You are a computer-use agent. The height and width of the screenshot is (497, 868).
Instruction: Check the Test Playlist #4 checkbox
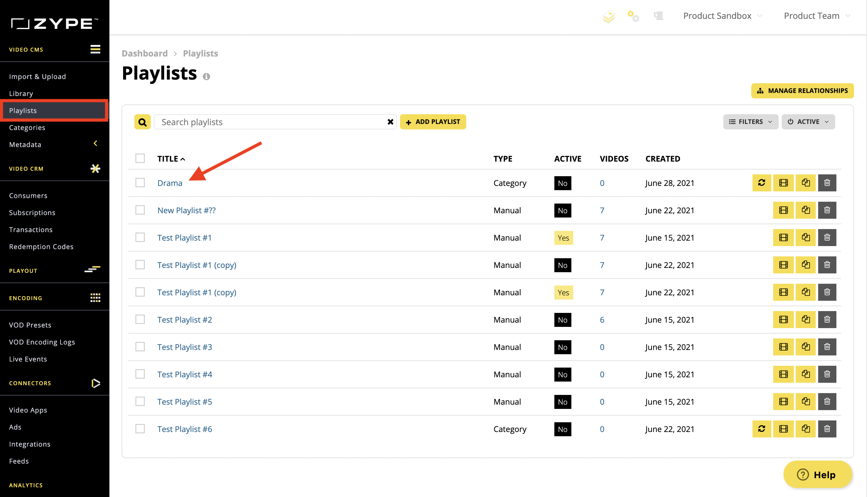[x=140, y=374]
